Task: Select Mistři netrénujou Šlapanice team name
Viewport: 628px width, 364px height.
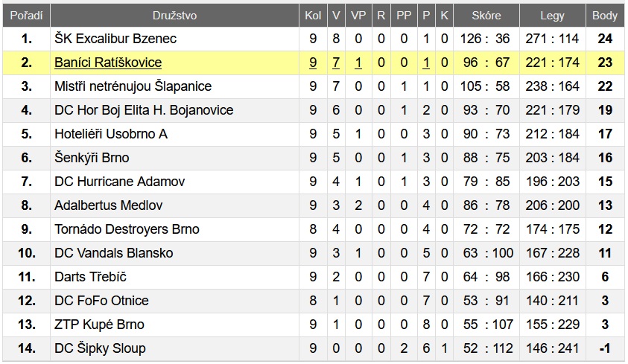Action: [133, 86]
